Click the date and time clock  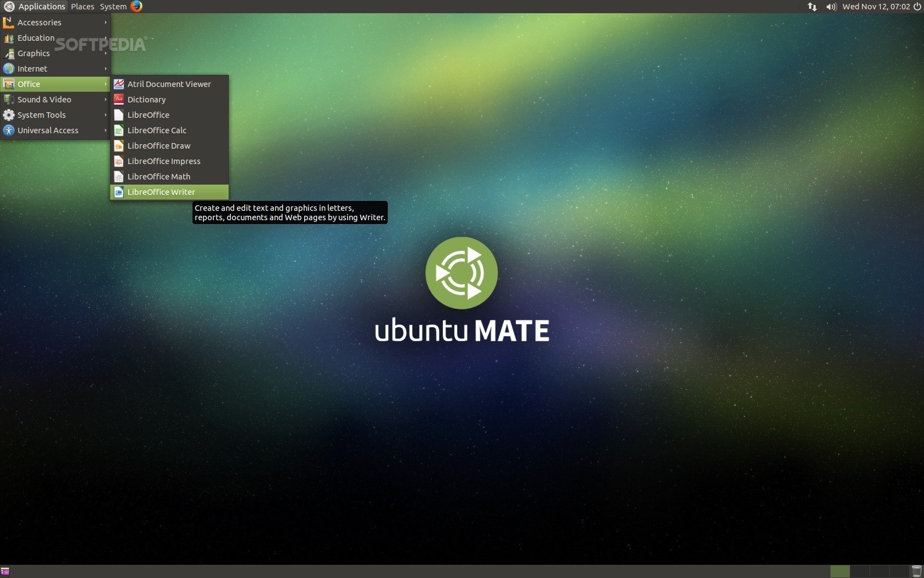[x=876, y=7]
